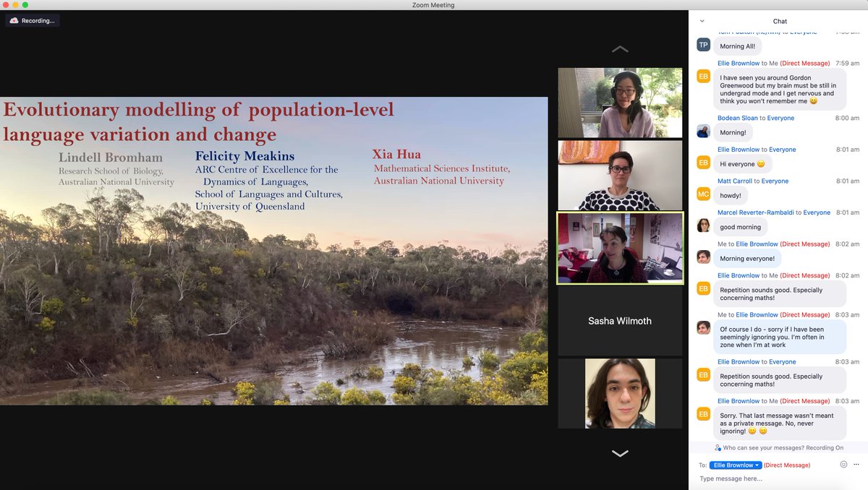Click the sender name 'Matt Carroll'
Viewport: 868px width, 490px height.
[735, 181]
